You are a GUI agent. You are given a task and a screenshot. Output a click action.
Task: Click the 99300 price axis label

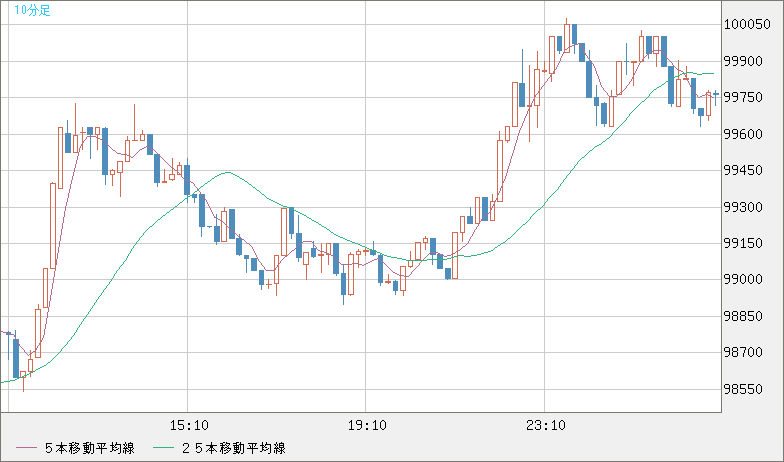(x=744, y=207)
